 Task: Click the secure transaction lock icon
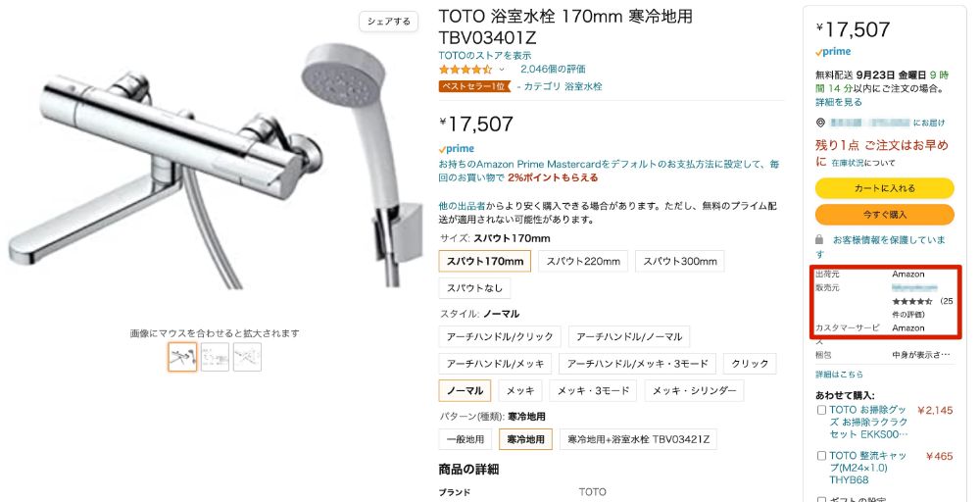819,240
